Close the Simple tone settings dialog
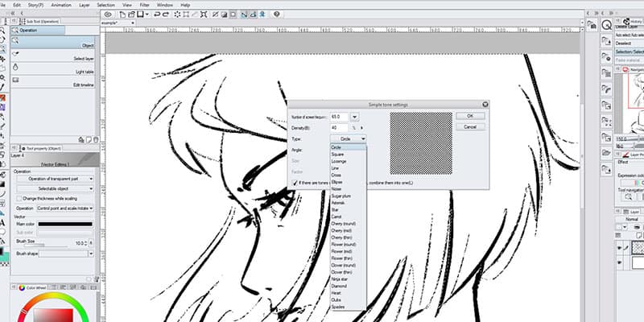 [x=485, y=105]
